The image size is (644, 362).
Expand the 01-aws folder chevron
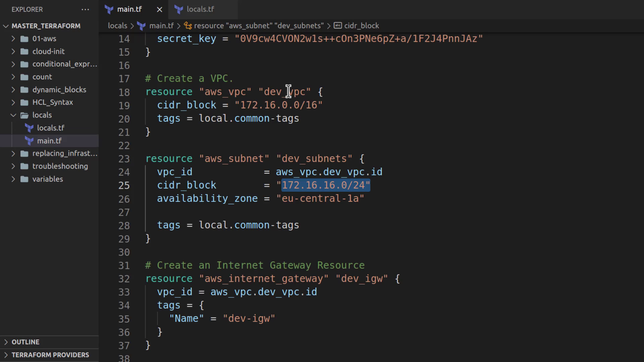pos(13,39)
